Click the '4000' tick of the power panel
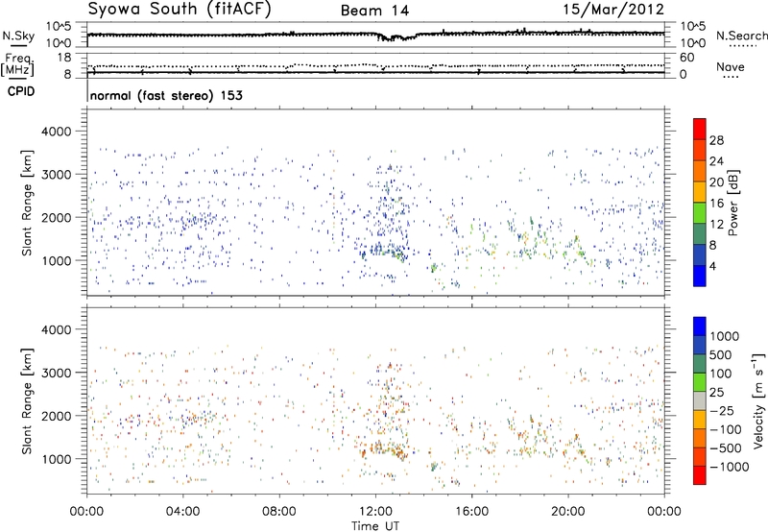 (56, 132)
